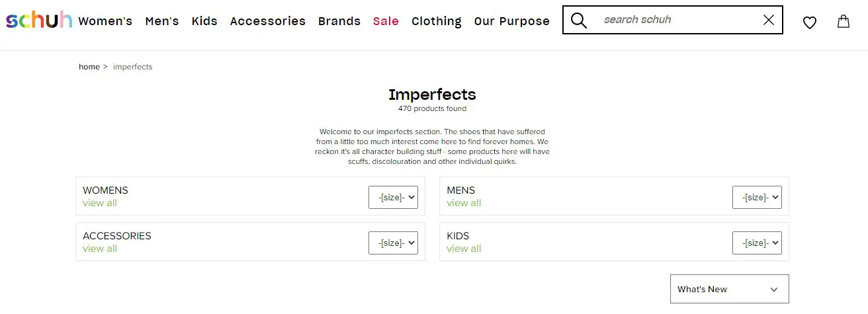
Task: Open the What's New sort dropdown
Action: click(x=729, y=289)
